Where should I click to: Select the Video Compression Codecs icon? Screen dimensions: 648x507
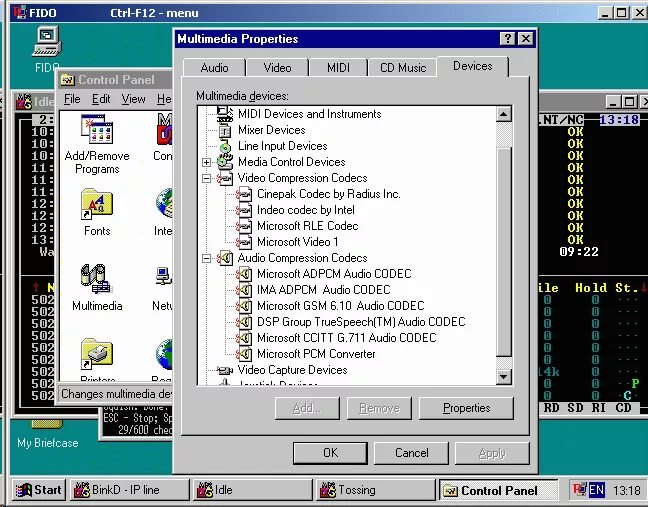(225, 178)
